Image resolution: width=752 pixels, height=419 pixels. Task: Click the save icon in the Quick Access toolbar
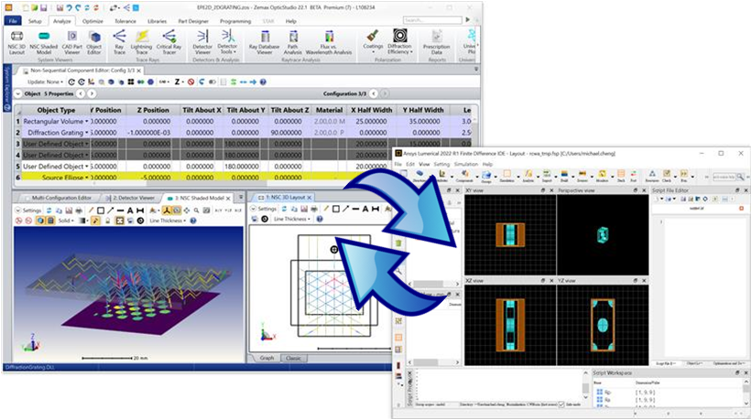(x=43, y=8)
